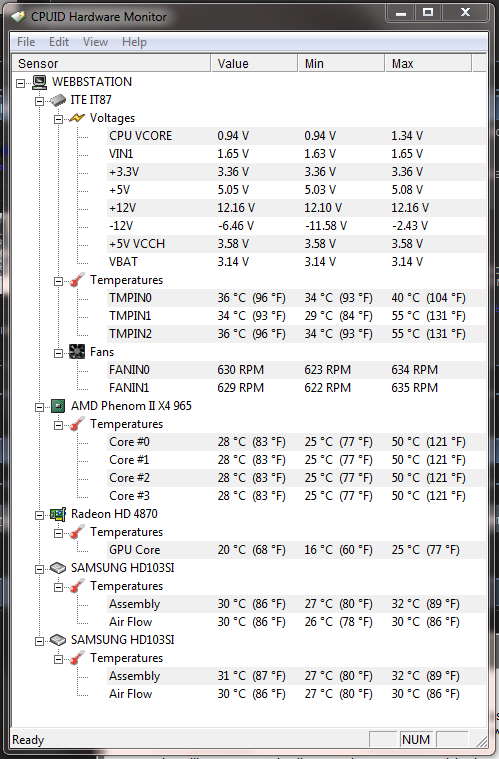Screen dimensions: 499x759
Task: Collapse the Fans tree branch
Action: pos(59,353)
